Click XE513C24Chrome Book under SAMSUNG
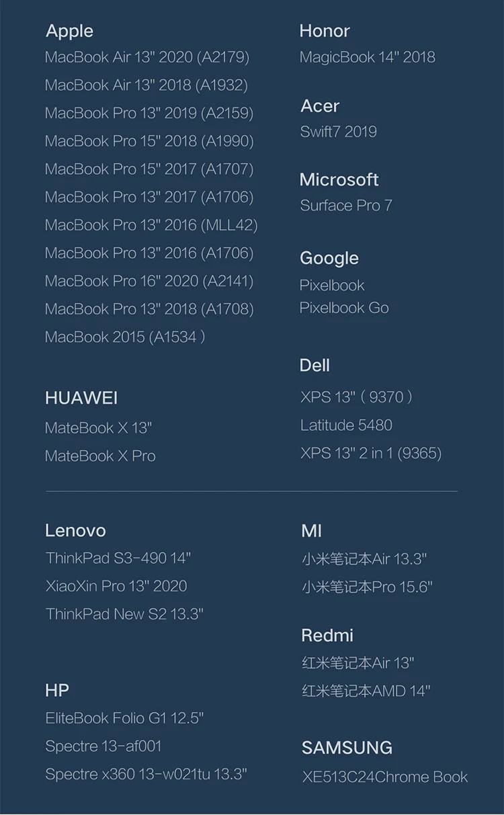This screenshot has height=815, width=504. [x=385, y=777]
